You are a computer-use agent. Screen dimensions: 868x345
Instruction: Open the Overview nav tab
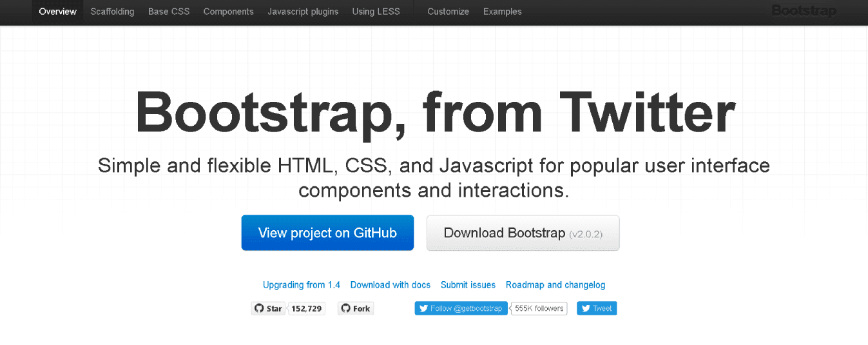coord(57,12)
